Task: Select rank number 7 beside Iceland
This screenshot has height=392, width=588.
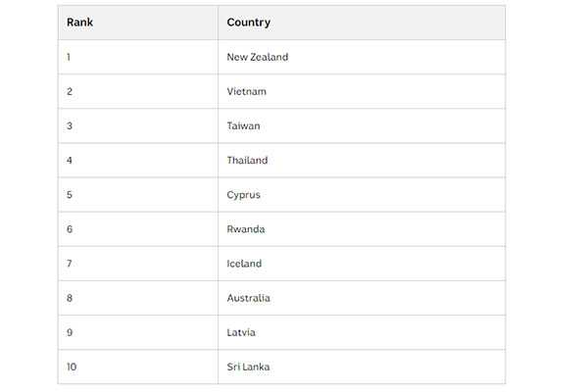Action: tap(70, 264)
